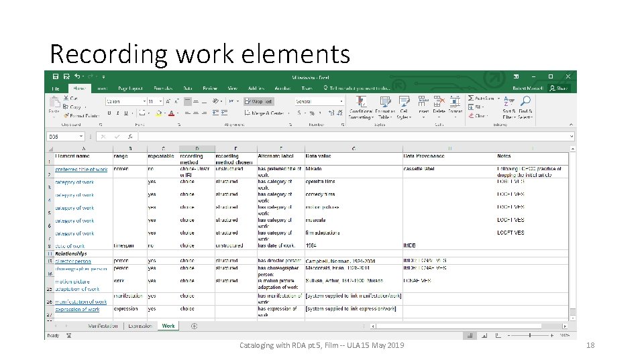This screenshot has width=644, height=362.
Task: Click the Increase Font Size icon
Action: coord(168,101)
